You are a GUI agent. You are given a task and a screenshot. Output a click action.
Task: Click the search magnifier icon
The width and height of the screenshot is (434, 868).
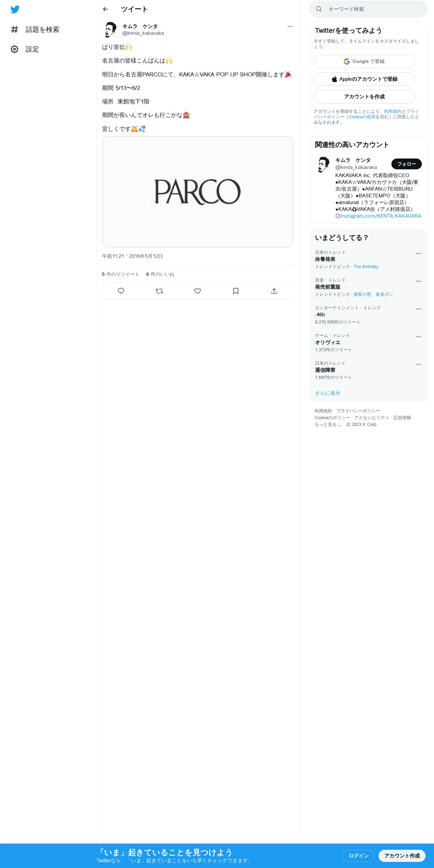click(x=319, y=9)
